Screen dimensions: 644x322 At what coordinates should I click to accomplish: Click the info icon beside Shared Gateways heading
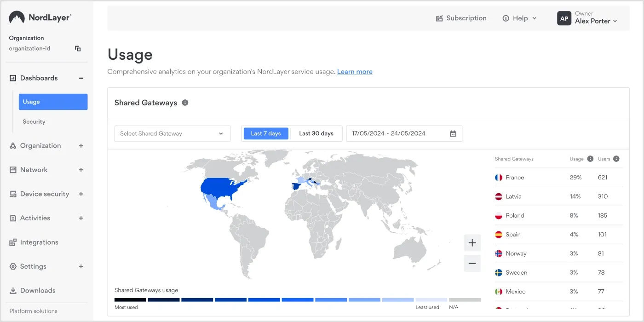pyautogui.click(x=185, y=103)
